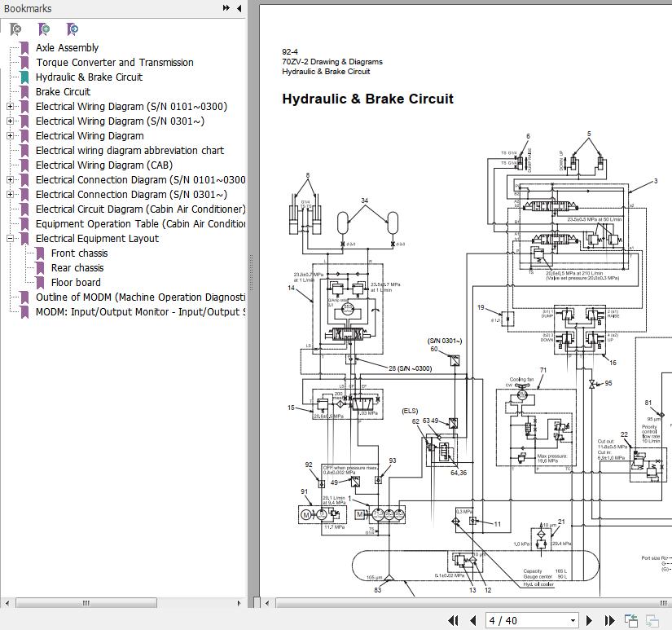This screenshot has height=630, width=672.
Task: Click the bookmarks panel horizontal scrollbar thumb
Action: click(86, 603)
